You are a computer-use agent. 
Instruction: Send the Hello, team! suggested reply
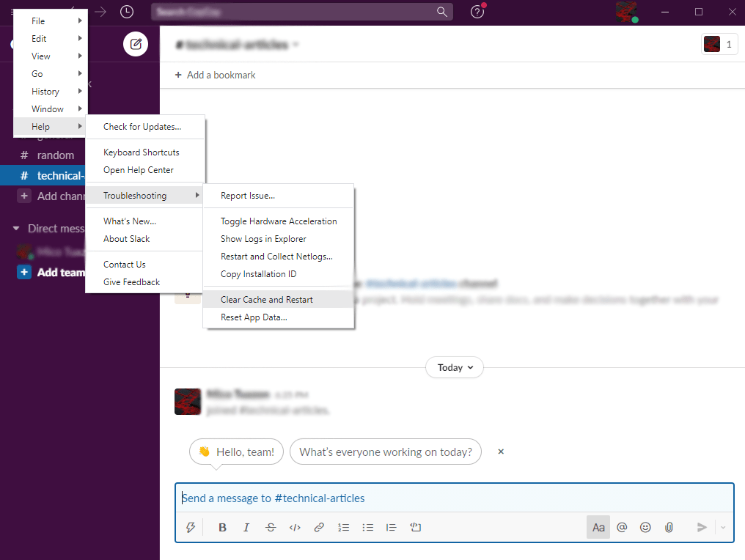coord(236,452)
